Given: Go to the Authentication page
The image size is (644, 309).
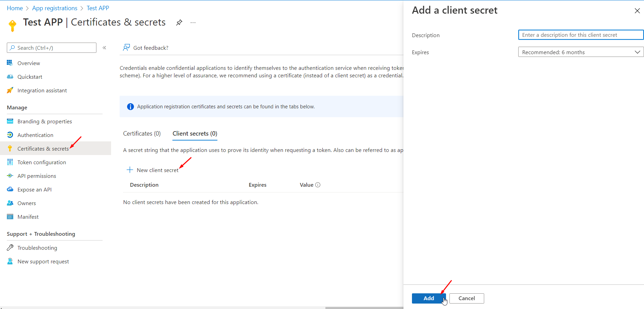Looking at the screenshot, I should point(35,135).
